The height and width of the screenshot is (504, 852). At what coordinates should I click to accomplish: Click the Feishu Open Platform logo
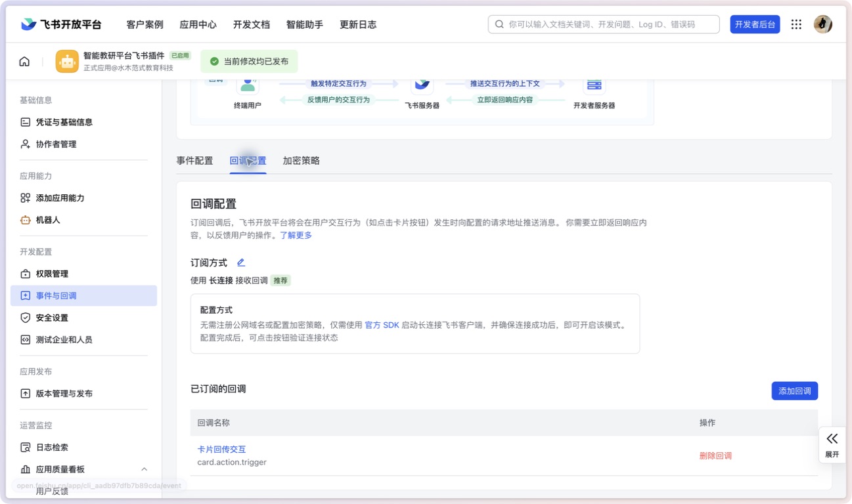(61, 24)
